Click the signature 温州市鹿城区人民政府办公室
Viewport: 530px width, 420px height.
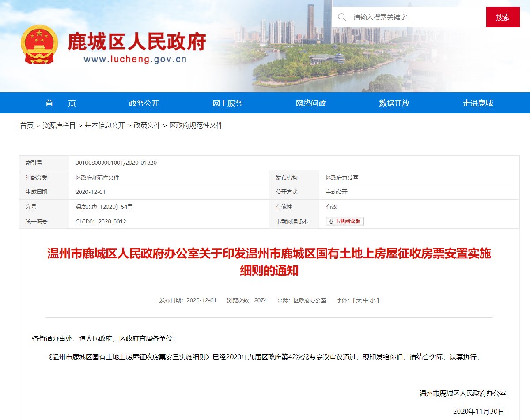pos(463,393)
